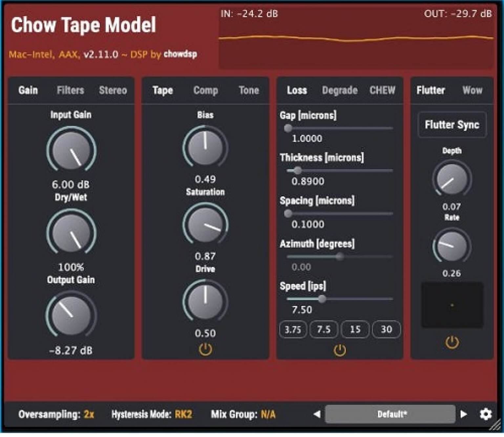Select the 3.75 ips speed preset
Image resolution: width=504 pixels, height=437 pixels.
(x=293, y=330)
